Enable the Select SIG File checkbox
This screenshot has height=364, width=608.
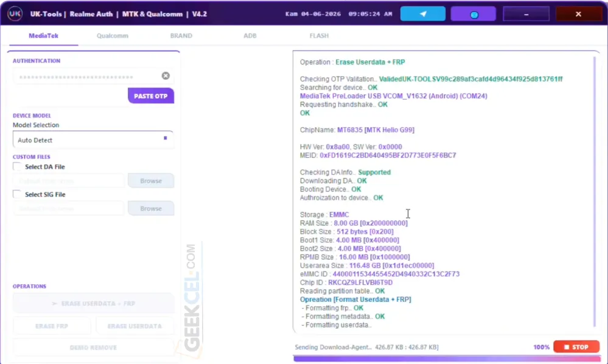[17, 194]
